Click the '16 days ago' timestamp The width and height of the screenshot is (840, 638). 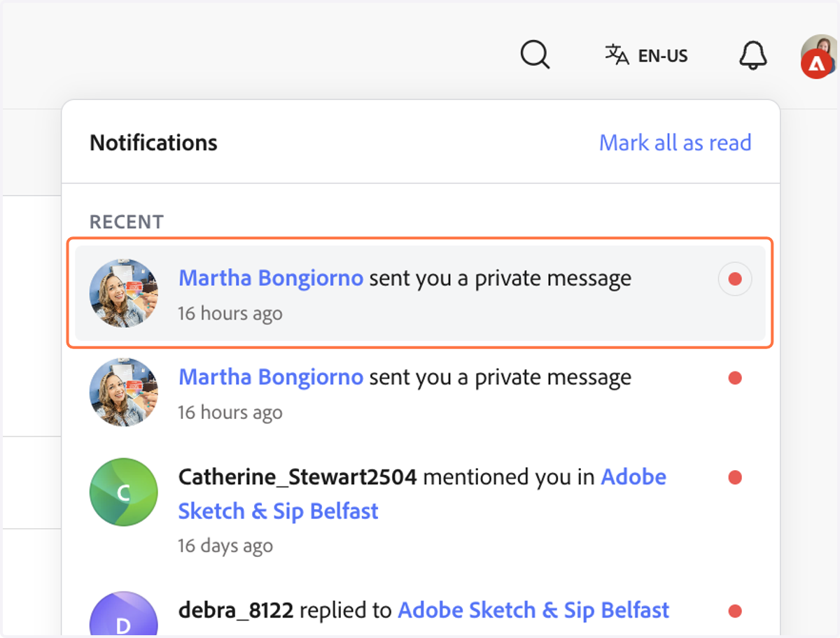click(x=225, y=545)
